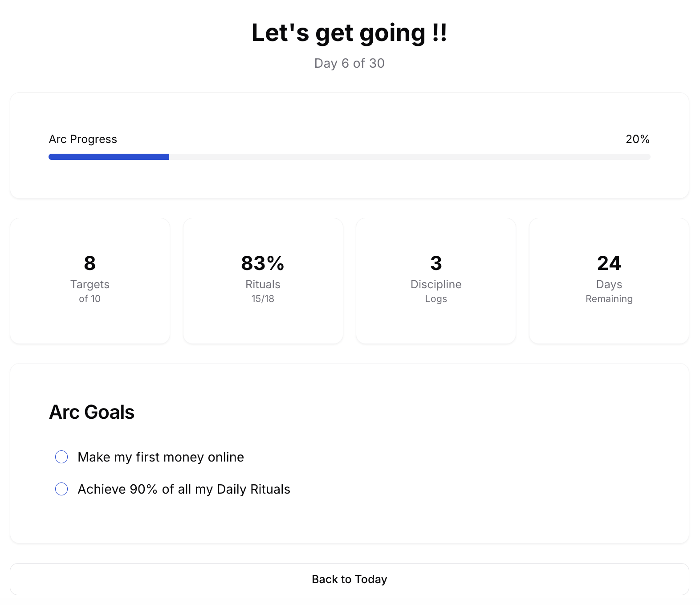Image resolution: width=700 pixels, height=605 pixels.
Task: Open the Targets stat card
Action: point(90,281)
